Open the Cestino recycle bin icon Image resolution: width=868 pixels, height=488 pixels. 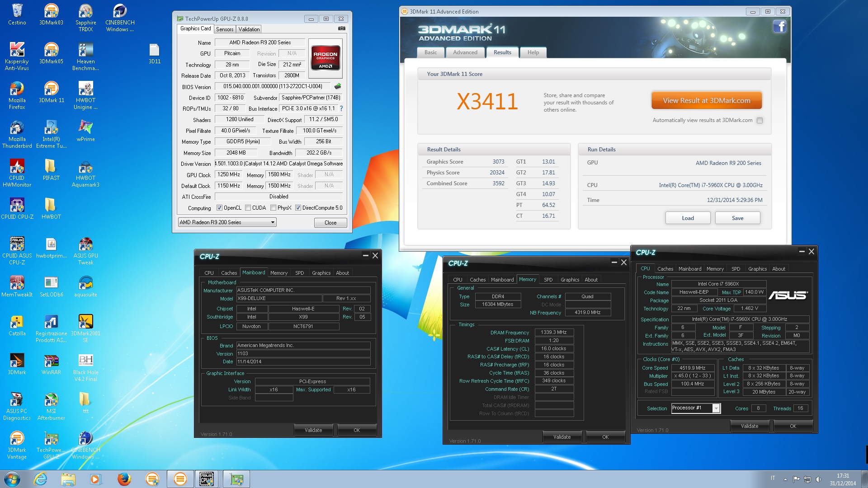(x=17, y=14)
